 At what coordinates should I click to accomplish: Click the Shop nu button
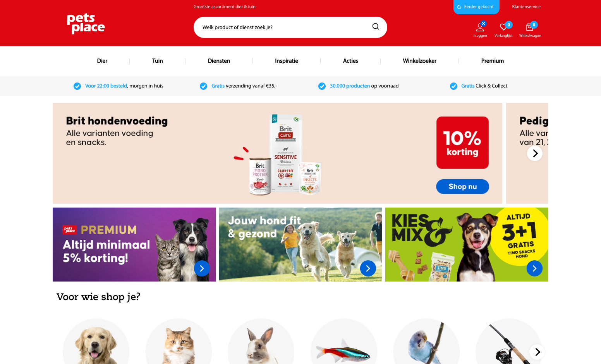point(462,187)
